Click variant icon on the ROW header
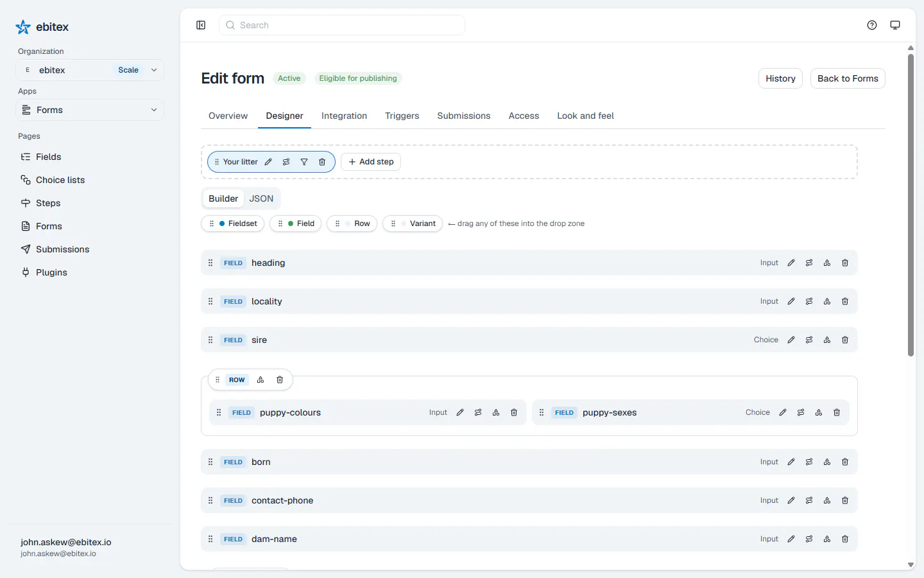924x578 pixels. (x=261, y=380)
